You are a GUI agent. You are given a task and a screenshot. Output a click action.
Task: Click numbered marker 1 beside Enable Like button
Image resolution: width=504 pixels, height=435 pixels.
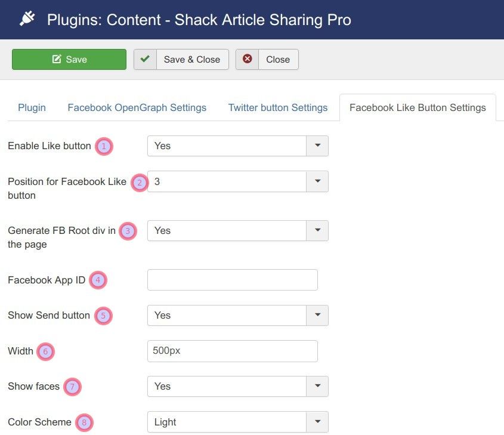tap(104, 147)
